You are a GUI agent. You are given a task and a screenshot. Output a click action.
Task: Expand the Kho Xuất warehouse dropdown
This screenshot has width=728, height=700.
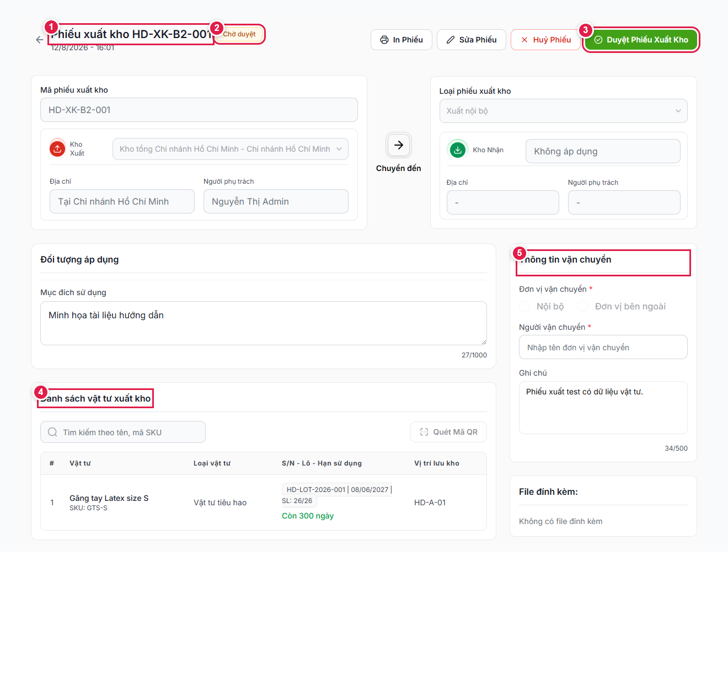click(x=231, y=149)
